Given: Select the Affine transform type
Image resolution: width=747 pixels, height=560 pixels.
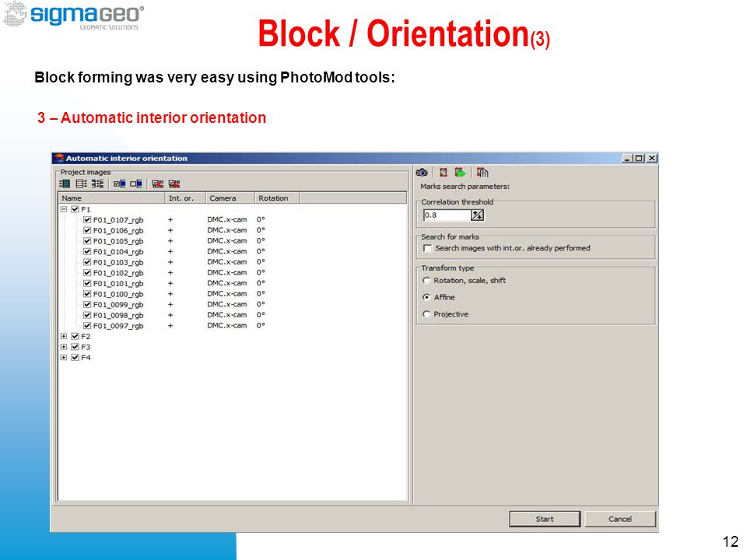Looking at the screenshot, I should (x=426, y=297).
